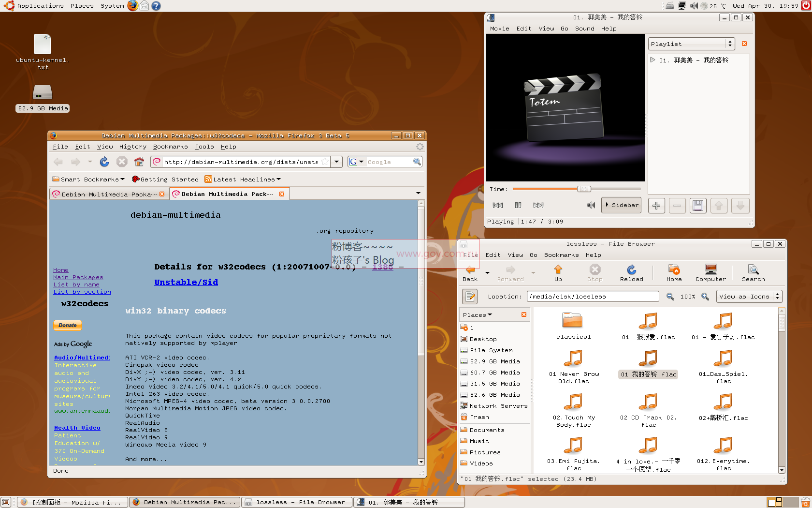Open the Totem Playlist dropdown
The width and height of the screenshot is (812, 508).
tap(691, 44)
